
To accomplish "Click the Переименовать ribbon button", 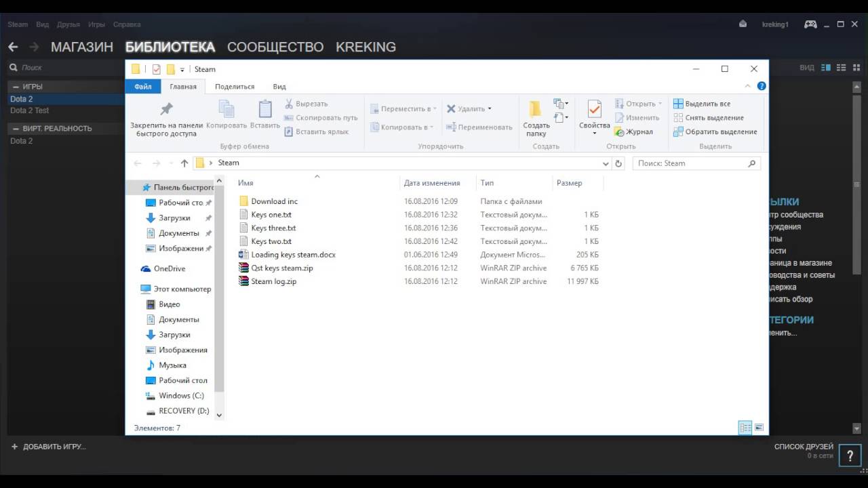I will (x=479, y=127).
